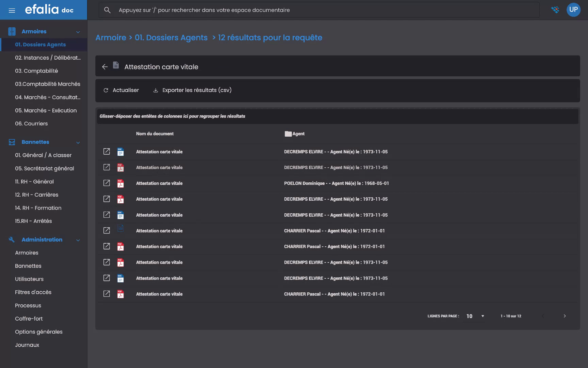
Task: Click the search magnifier in the top bar
Action: 107,10
